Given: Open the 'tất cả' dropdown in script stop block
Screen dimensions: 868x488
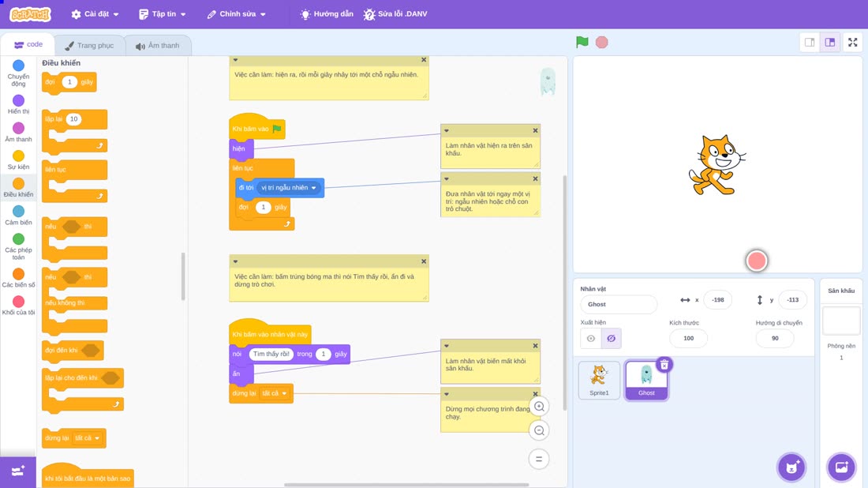Looking at the screenshot, I should pyautogui.click(x=275, y=393).
